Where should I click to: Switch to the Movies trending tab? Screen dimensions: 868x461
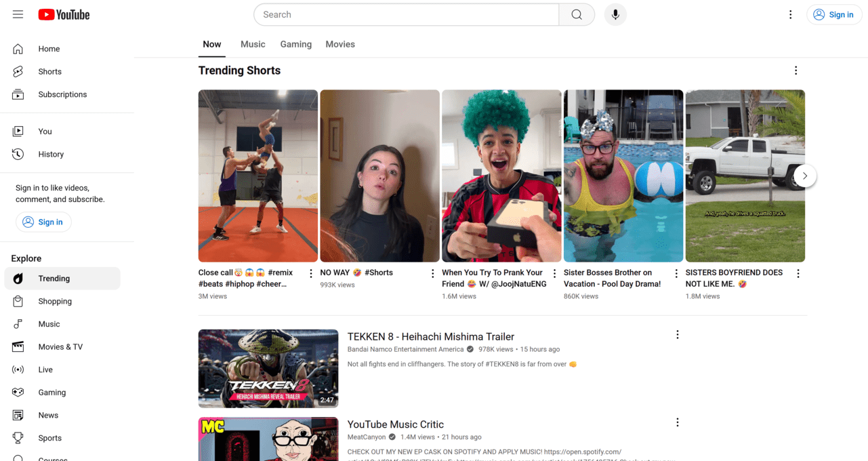[340, 44]
